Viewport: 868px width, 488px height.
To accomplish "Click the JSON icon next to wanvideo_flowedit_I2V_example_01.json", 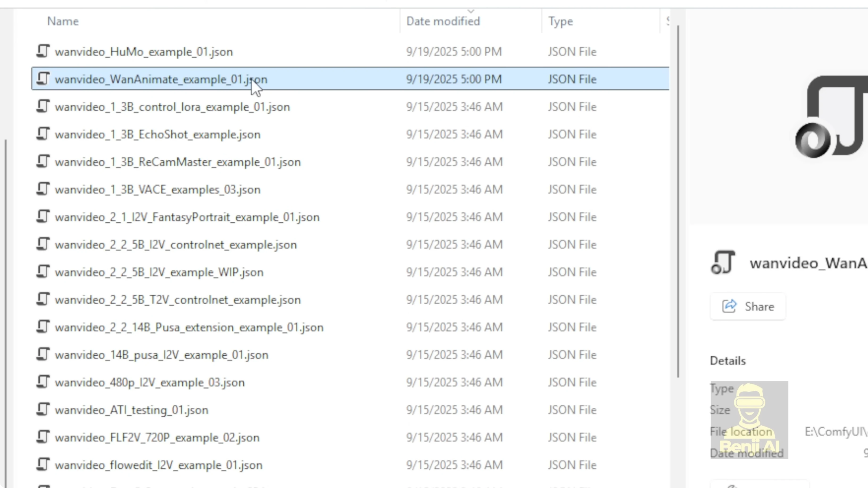I will [x=43, y=465].
